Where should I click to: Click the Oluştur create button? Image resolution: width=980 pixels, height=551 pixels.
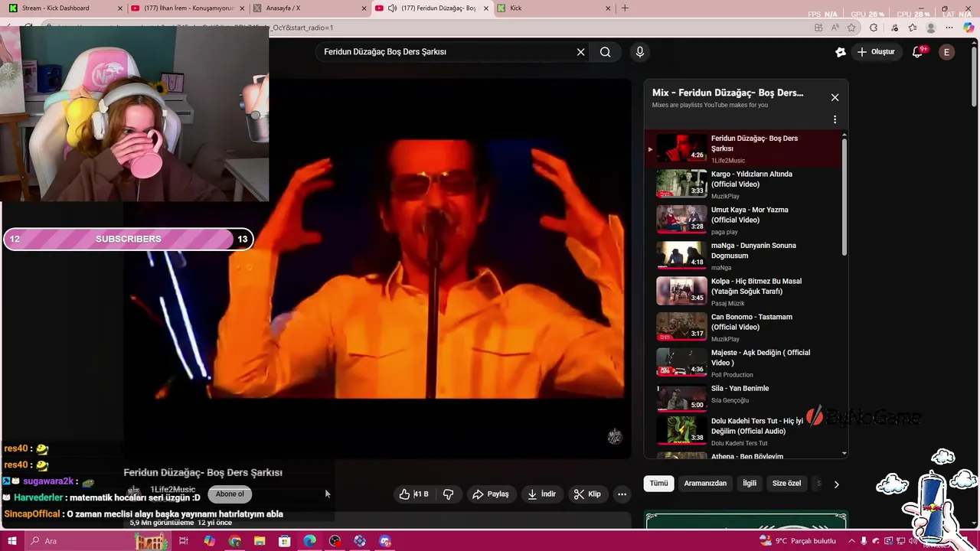point(876,52)
